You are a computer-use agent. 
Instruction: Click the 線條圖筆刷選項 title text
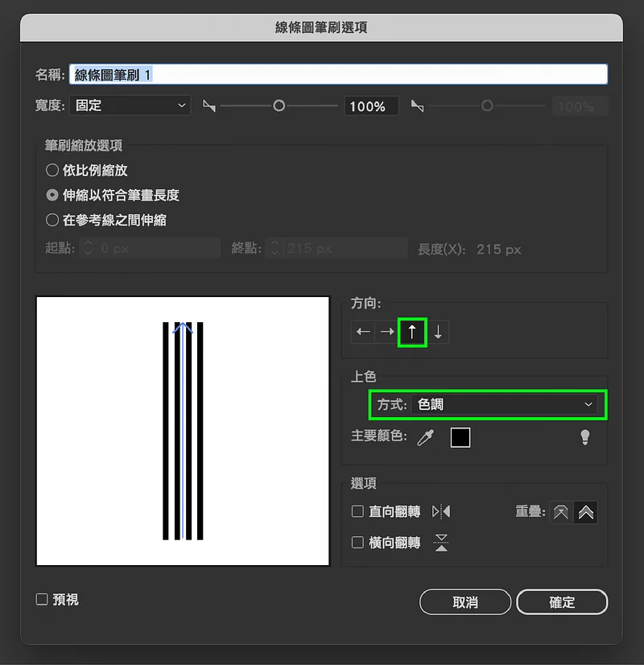click(x=321, y=27)
